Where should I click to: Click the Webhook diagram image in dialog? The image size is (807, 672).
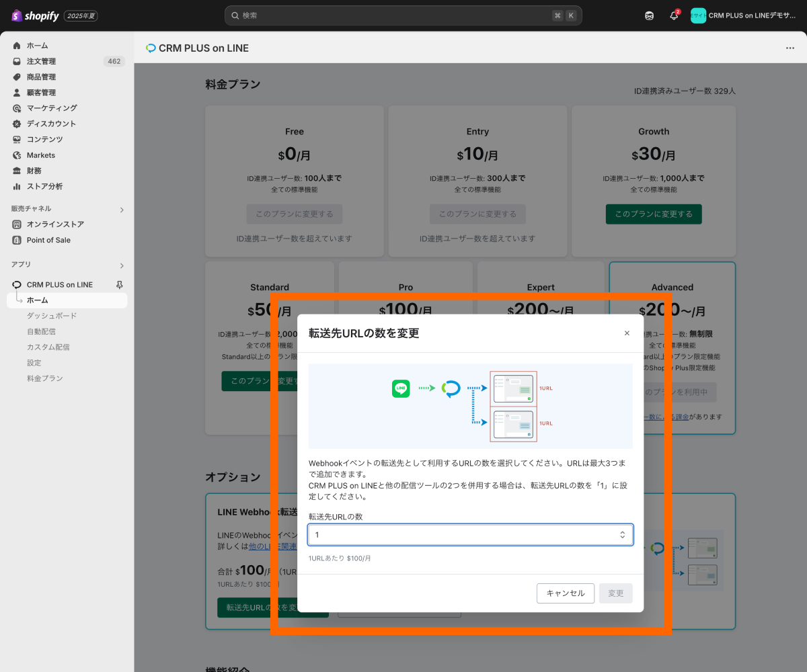point(471,406)
